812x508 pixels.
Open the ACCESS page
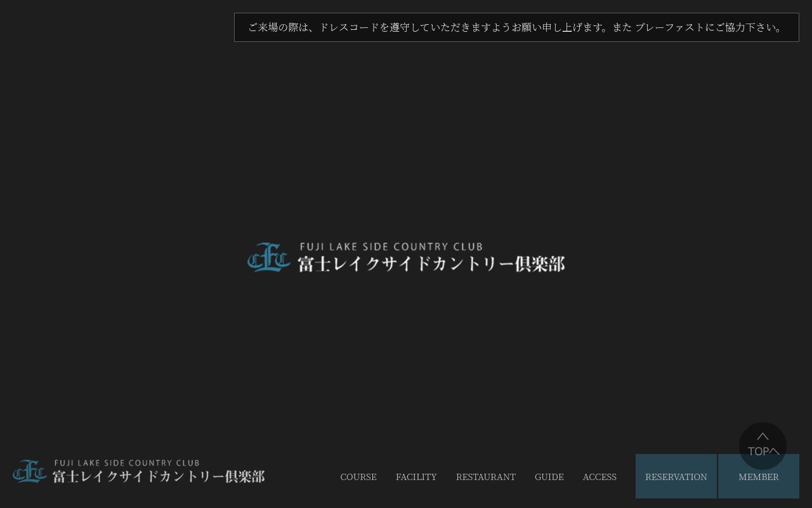tap(599, 477)
